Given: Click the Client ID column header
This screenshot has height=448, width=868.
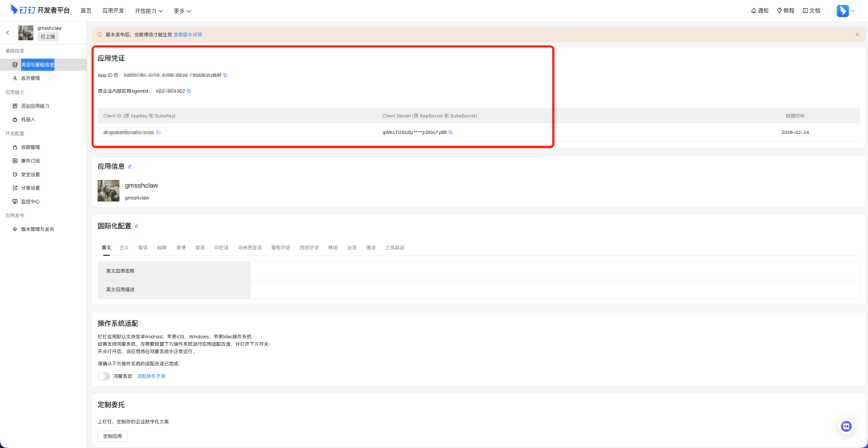Looking at the screenshot, I should (x=139, y=116).
